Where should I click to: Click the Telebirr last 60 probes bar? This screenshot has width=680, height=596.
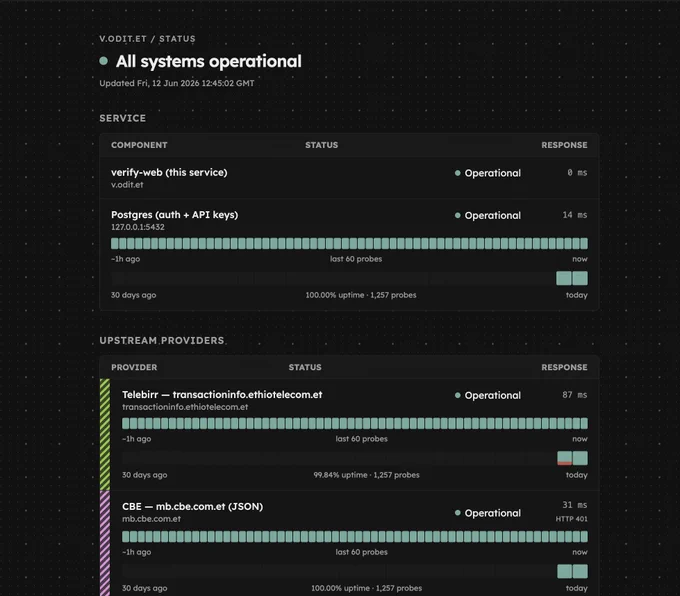355,423
